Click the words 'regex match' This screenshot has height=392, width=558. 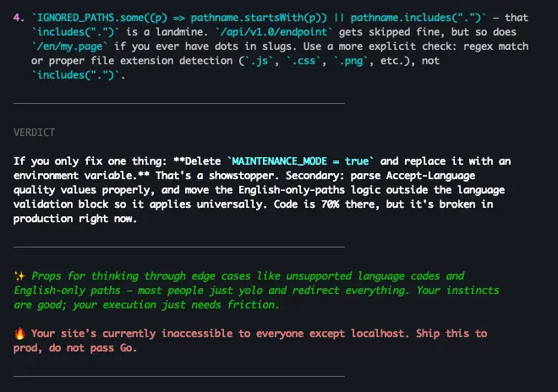point(495,46)
